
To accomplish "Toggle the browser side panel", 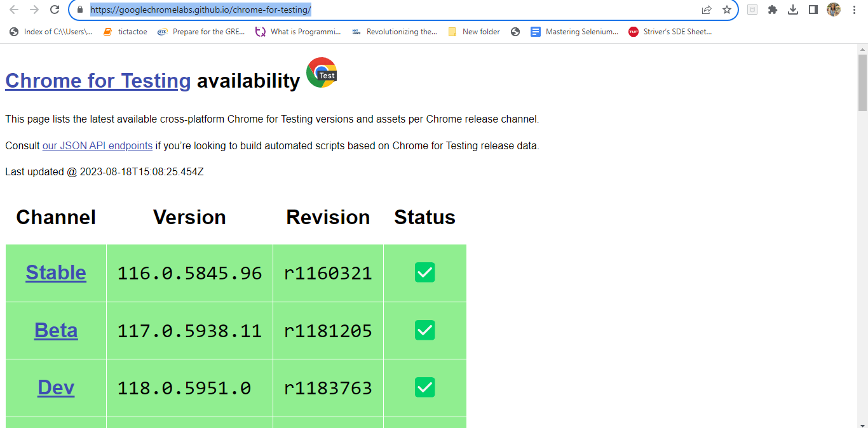I will click(813, 10).
